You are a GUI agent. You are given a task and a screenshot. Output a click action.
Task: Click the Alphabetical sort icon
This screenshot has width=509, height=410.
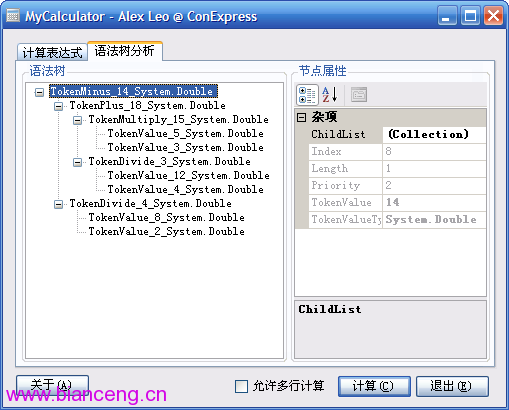point(329,95)
